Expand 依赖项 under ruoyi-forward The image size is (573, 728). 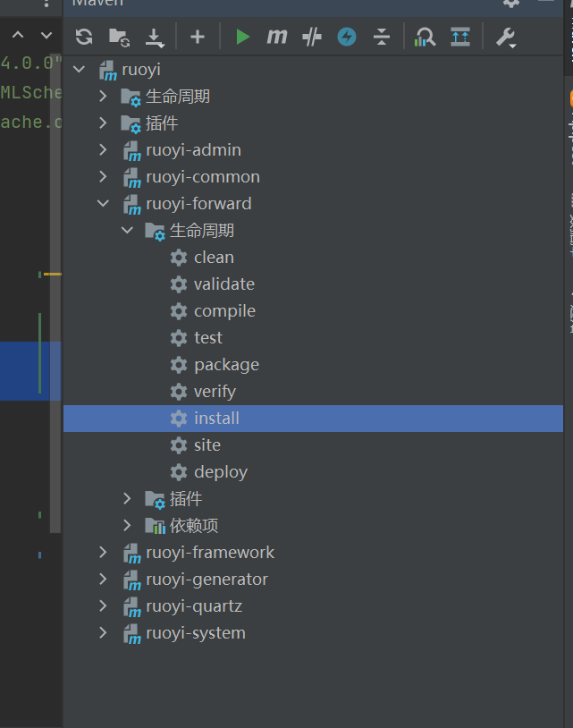click(x=127, y=526)
